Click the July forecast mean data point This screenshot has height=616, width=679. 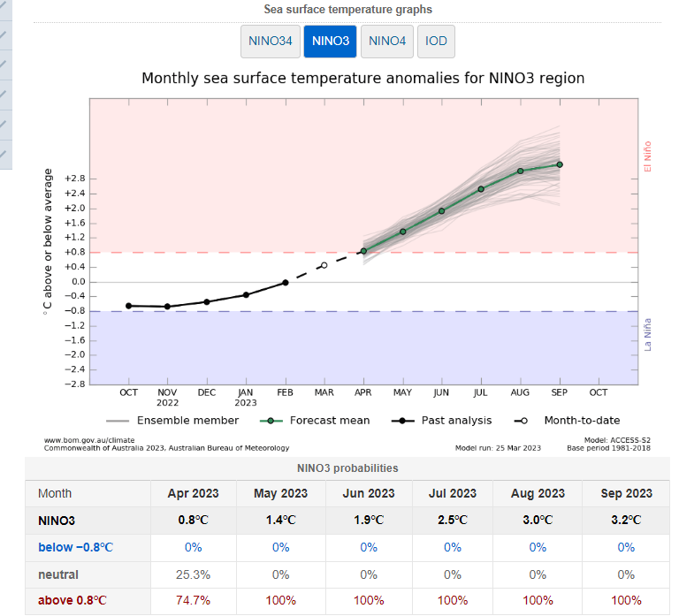(x=481, y=189)
